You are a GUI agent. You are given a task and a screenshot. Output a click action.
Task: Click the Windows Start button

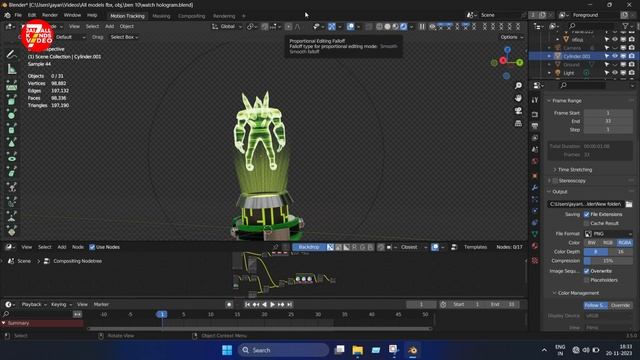[227, 350]
